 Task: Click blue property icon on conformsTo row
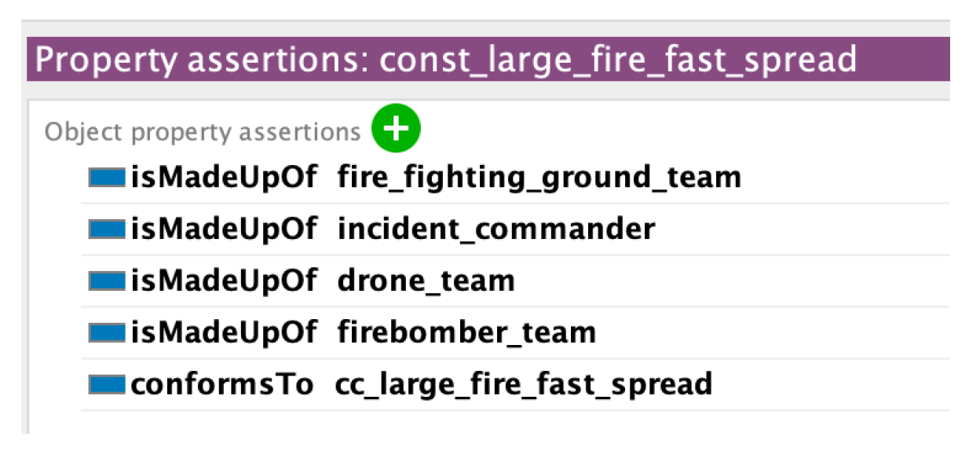tap(107, 384)
